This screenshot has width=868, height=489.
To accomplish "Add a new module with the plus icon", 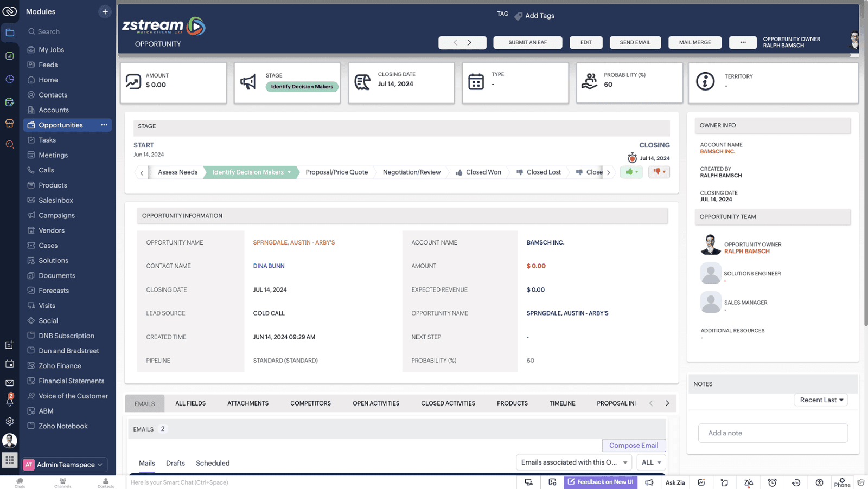I will tap(105, 11).
